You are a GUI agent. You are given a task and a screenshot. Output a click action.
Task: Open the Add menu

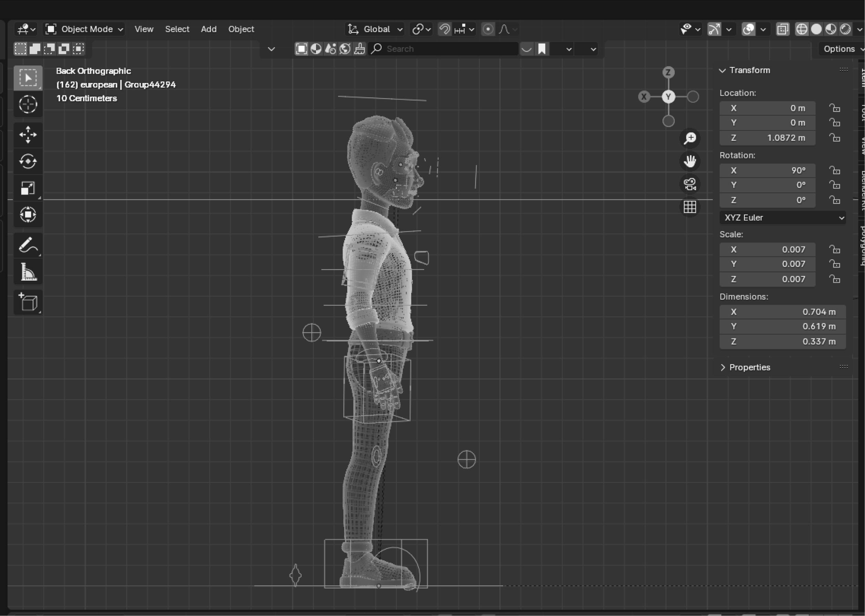coord(208,29)
